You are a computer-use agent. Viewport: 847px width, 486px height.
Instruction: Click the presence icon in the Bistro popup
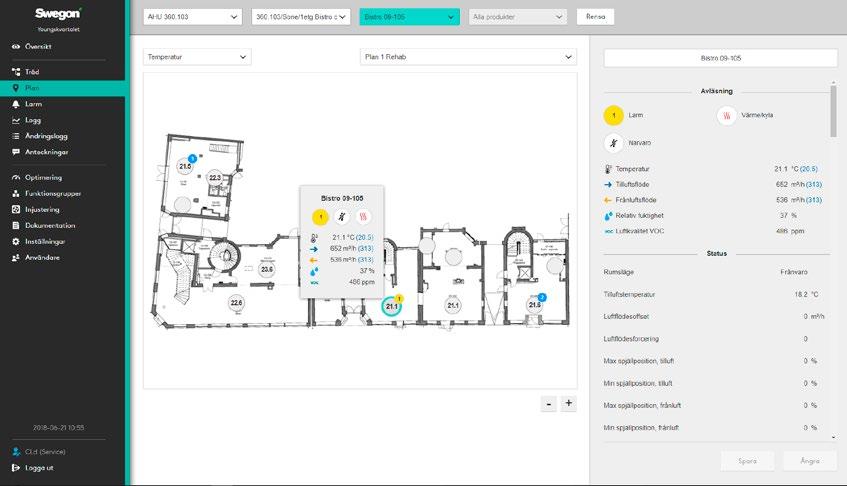pos(341,217)
